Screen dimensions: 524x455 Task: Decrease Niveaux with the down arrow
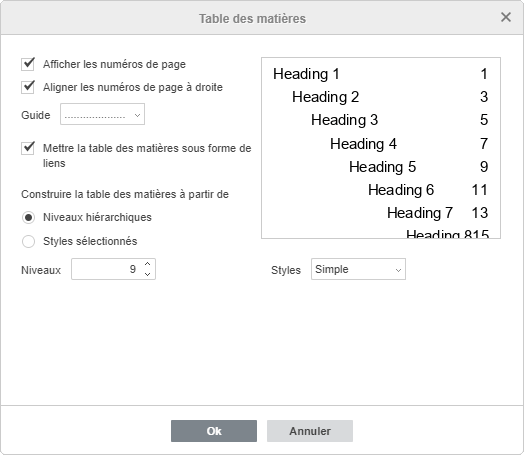click(147, 274)
